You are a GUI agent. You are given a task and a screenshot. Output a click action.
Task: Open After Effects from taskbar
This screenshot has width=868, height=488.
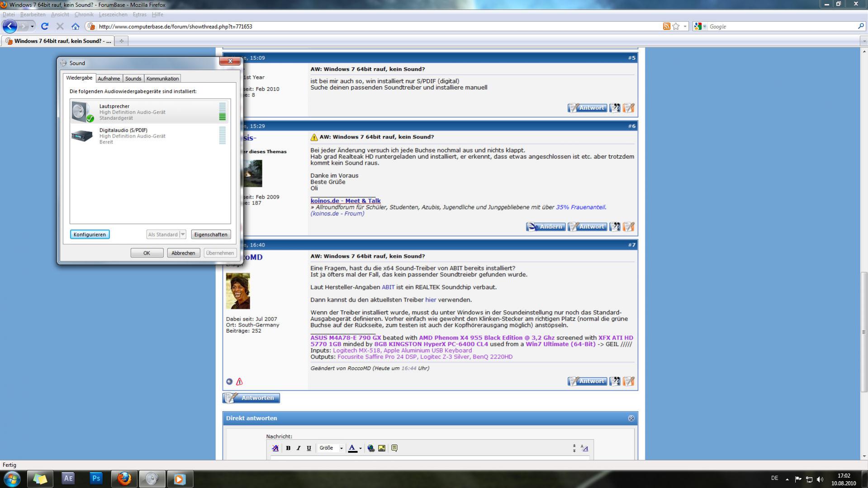[68, 479]
